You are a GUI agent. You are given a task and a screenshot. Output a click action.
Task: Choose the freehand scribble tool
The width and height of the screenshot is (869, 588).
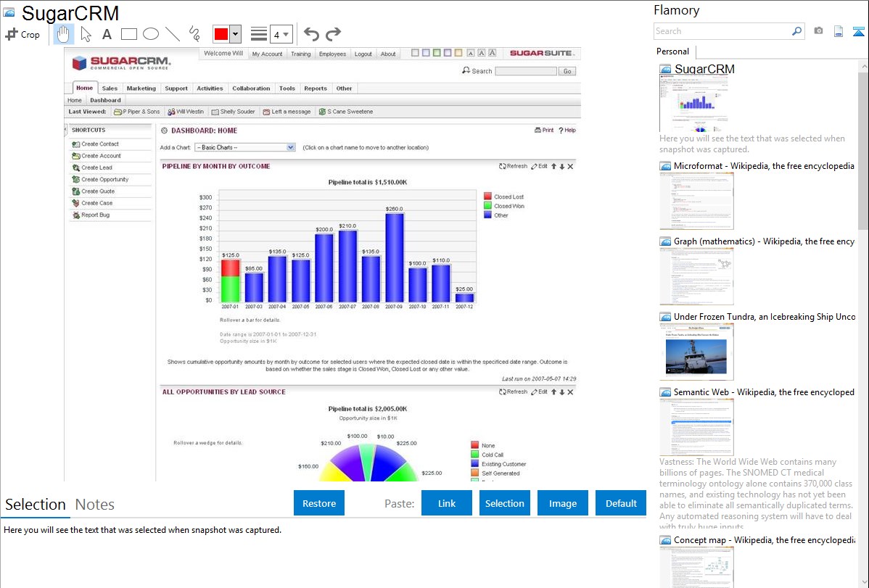194,34
